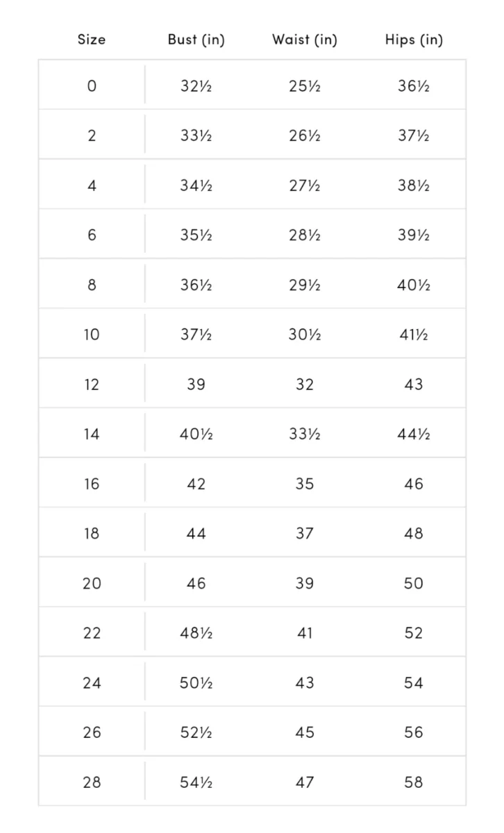This screenshot has height=833, width=504.
Task: Click the bust measurement for size 2
Action: click(196, 136)
